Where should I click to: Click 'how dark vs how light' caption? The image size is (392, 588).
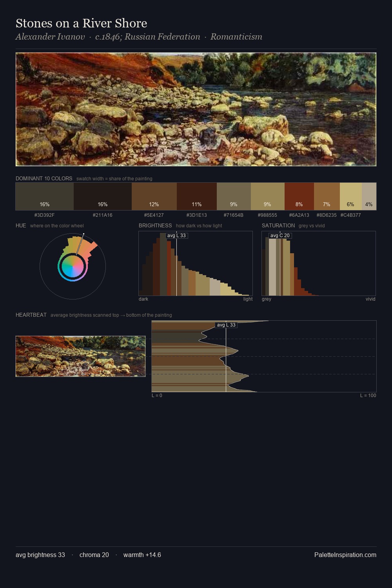tap(199, 226)
